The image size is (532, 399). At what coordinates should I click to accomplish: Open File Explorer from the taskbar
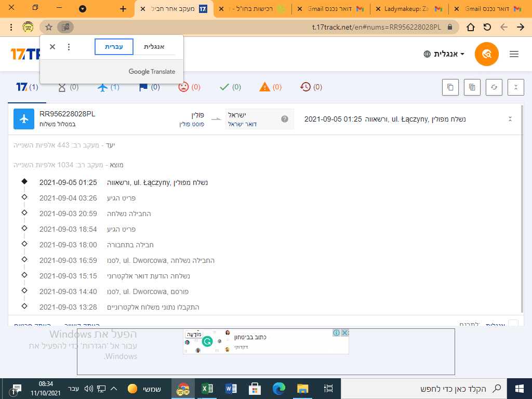(303, 389)
